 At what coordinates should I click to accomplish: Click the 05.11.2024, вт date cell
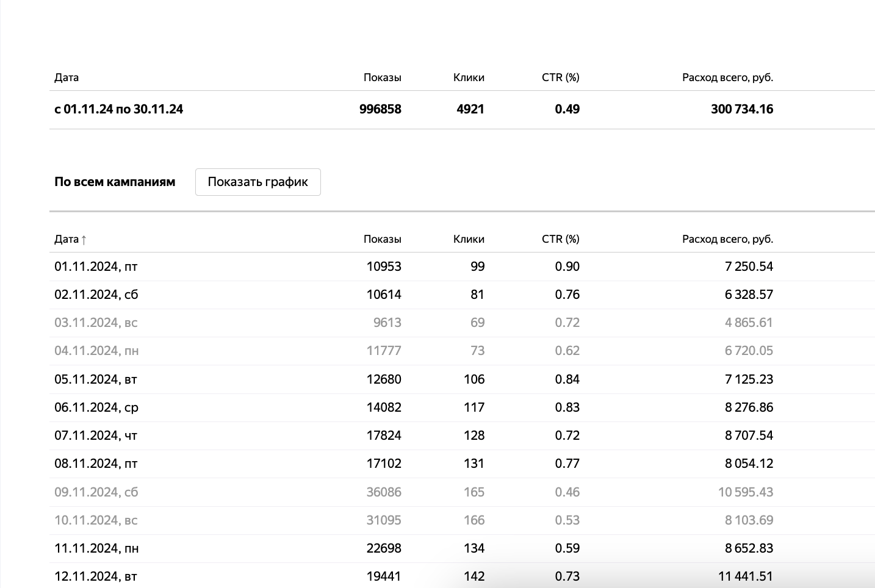click(96, 379)
